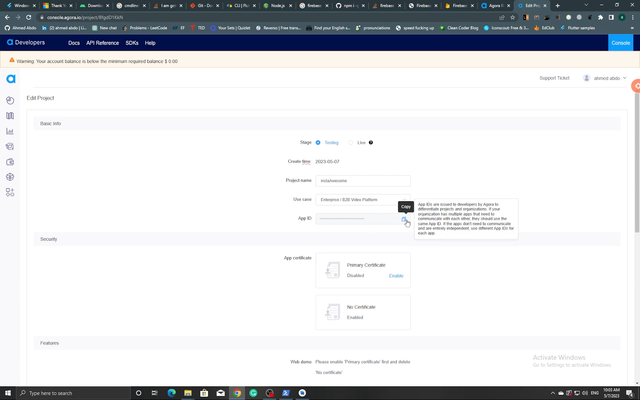640x400 pixels.
Task: Click the taskbar clock showing time and date
Action: tap(611, 393)
